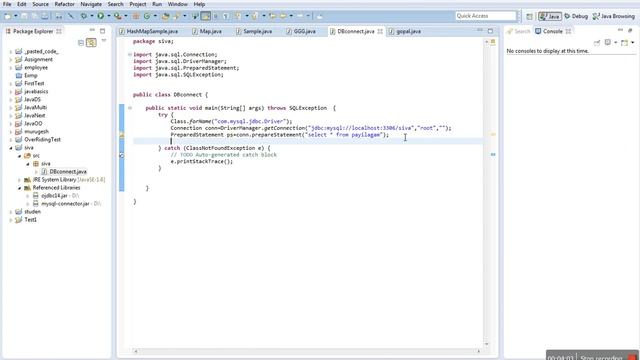
Task: Select the FirstTest project
Action: click(x=34, y=84)
